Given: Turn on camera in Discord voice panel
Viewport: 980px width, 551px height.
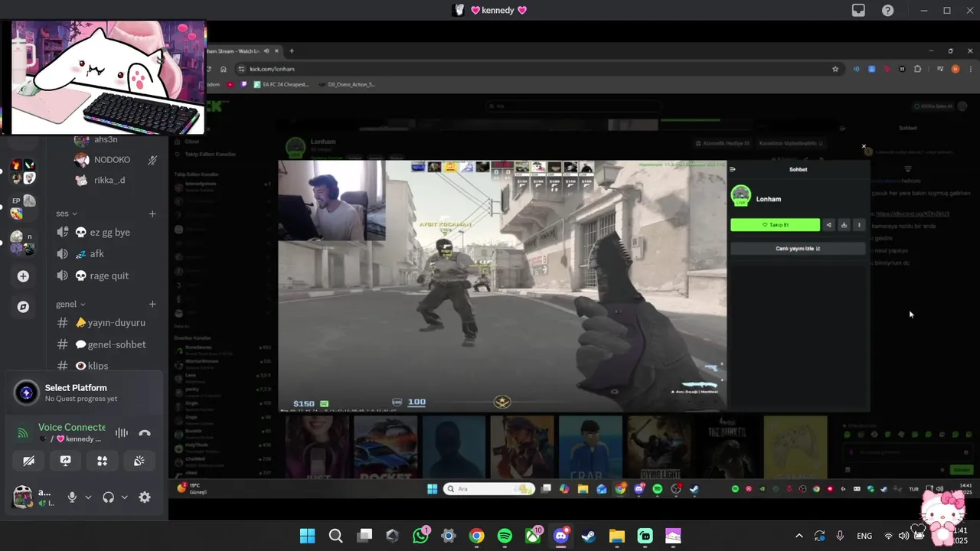Looking at the screenshot, I should pyautogui.click(x=28, y=461).
